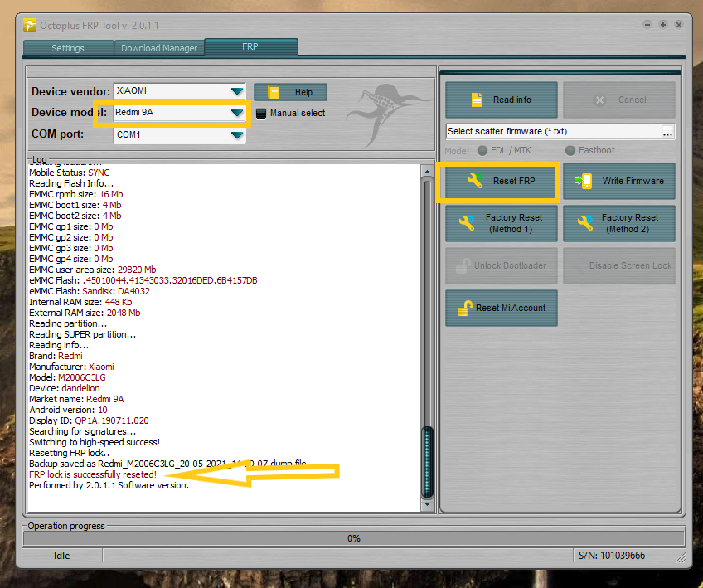
Task: Click the 'Manufacturer: Xiaomi' log line
Action: pos(72,367)
